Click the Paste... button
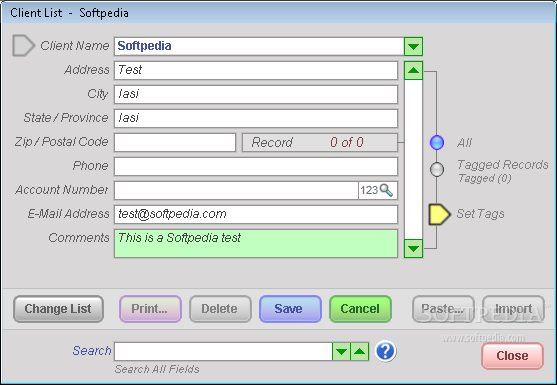This screenshot has height=385, width=557. tap(443, 309)
